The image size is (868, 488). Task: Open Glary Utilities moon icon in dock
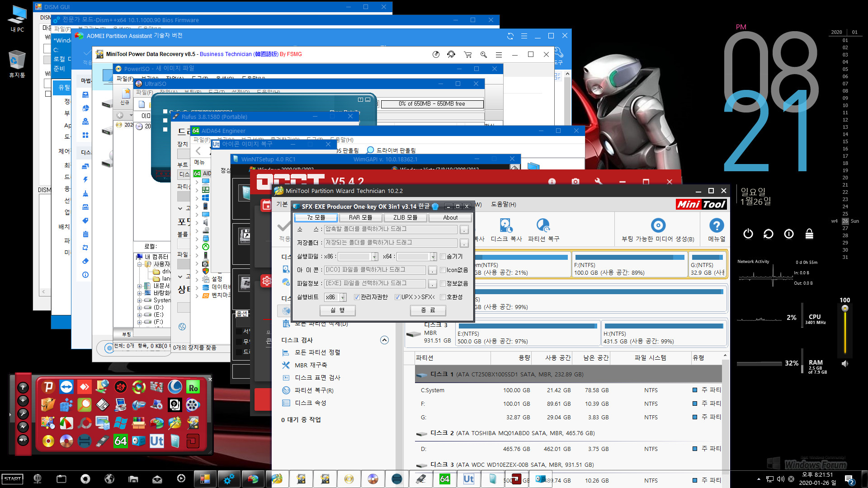point(175,387)
